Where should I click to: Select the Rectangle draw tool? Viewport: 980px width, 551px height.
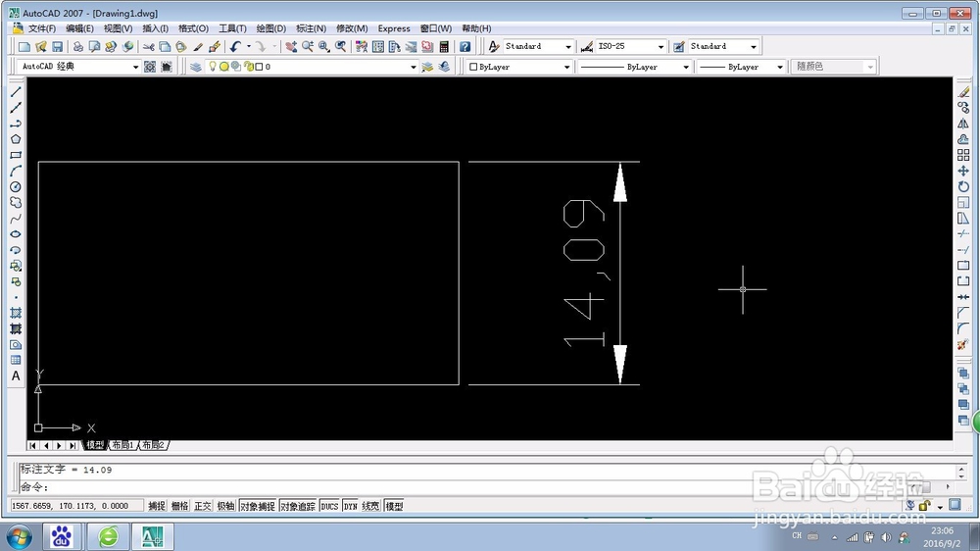[16, 155]
